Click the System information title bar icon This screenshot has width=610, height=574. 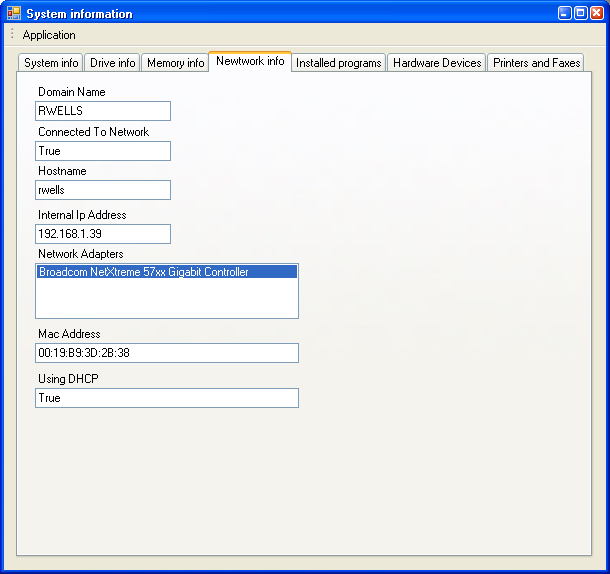[x=14, y=13]
